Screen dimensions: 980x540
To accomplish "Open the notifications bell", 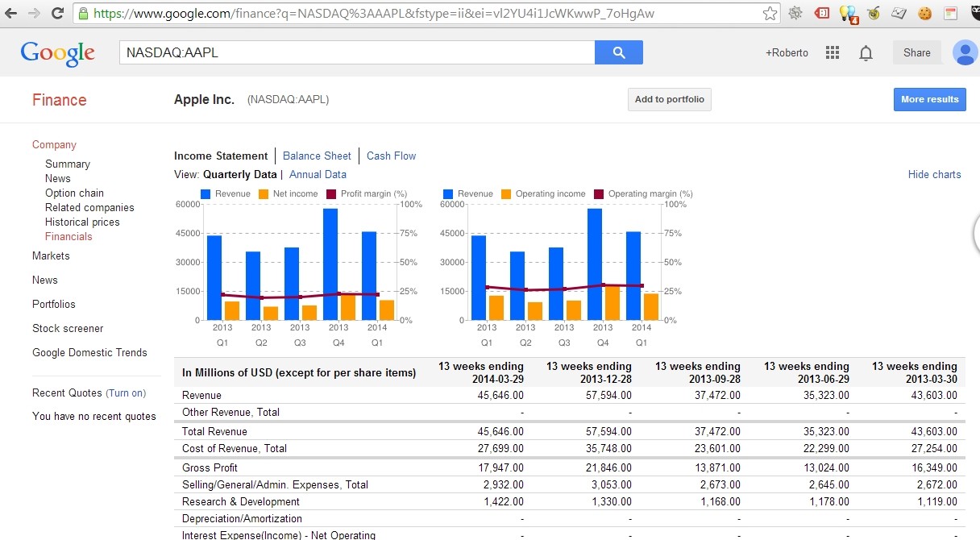I will (866, 53).
